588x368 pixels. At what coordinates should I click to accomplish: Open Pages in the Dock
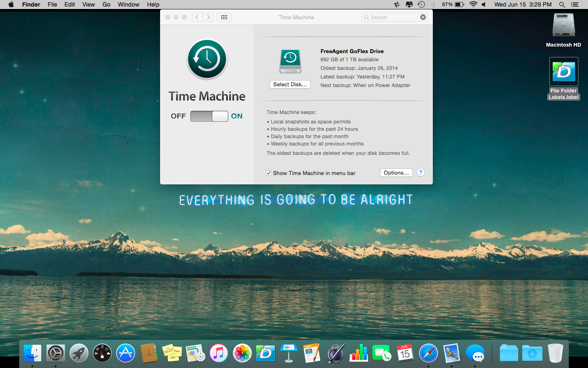click(x=312, y=352)
